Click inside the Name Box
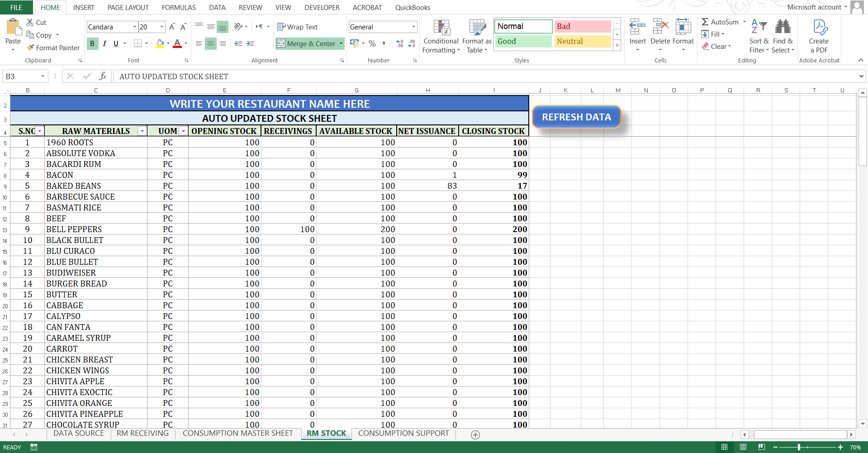 20,76
